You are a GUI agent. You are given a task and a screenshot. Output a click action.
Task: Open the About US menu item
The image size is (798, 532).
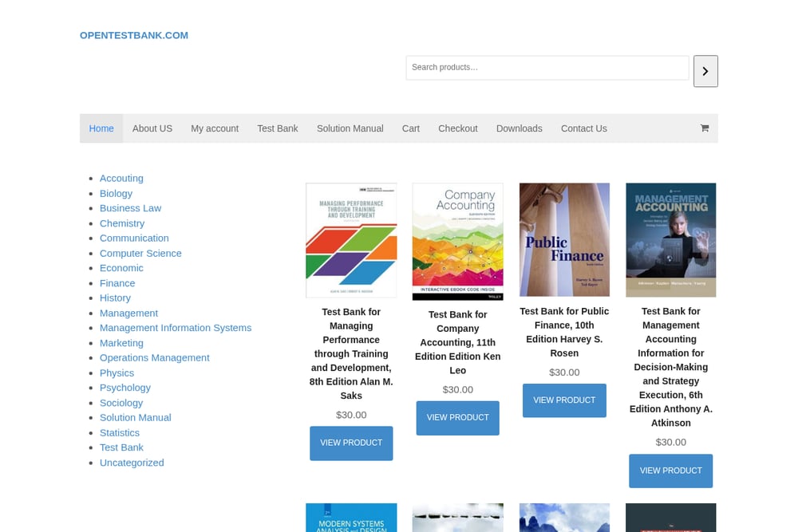152,128
